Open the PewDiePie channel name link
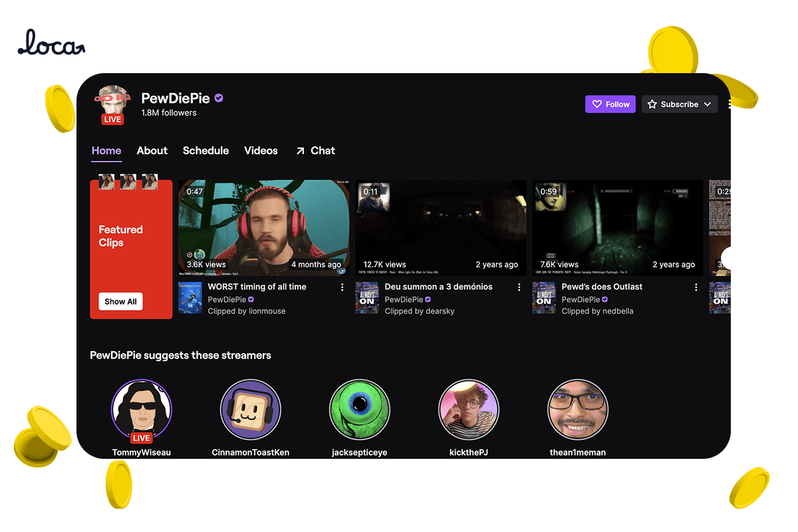This screenshot has height=532, width=798. tap(176, 98)
